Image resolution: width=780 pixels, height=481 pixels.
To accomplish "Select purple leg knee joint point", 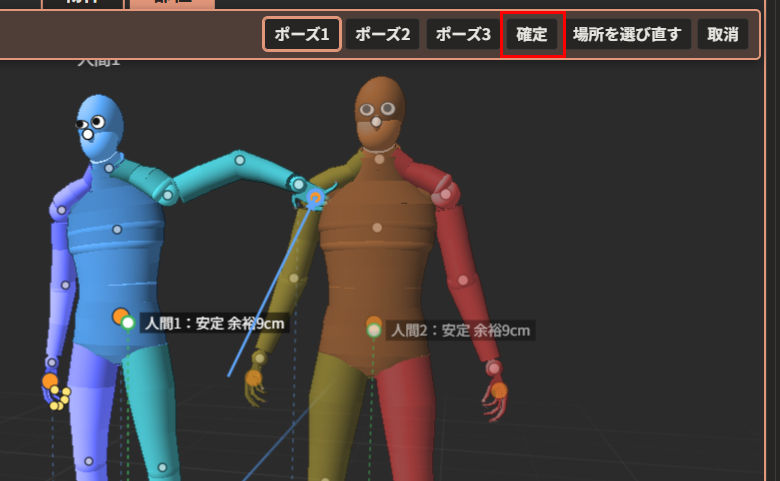I will point(89,461).
